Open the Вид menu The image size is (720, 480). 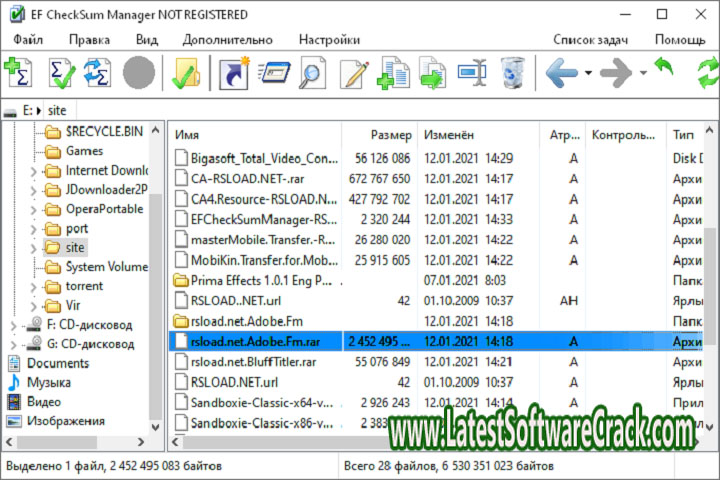[x=147, y=40]
